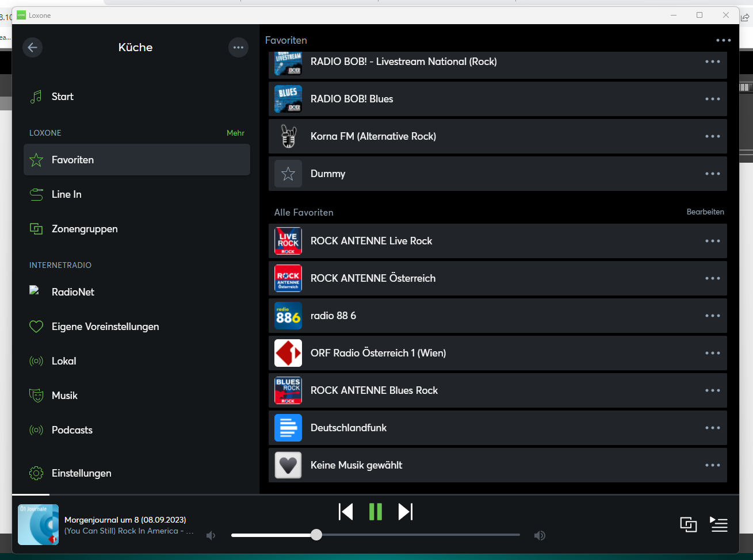Skip to the next track

coord(406,512)
